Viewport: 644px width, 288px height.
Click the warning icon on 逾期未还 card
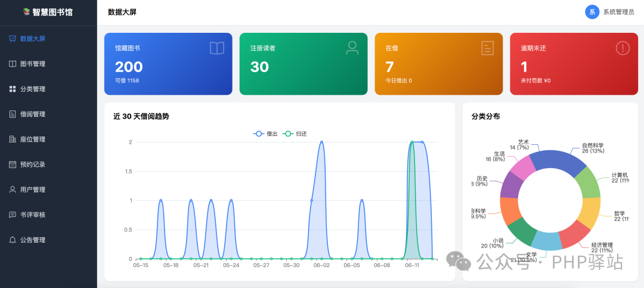click(x=623, y=48)
